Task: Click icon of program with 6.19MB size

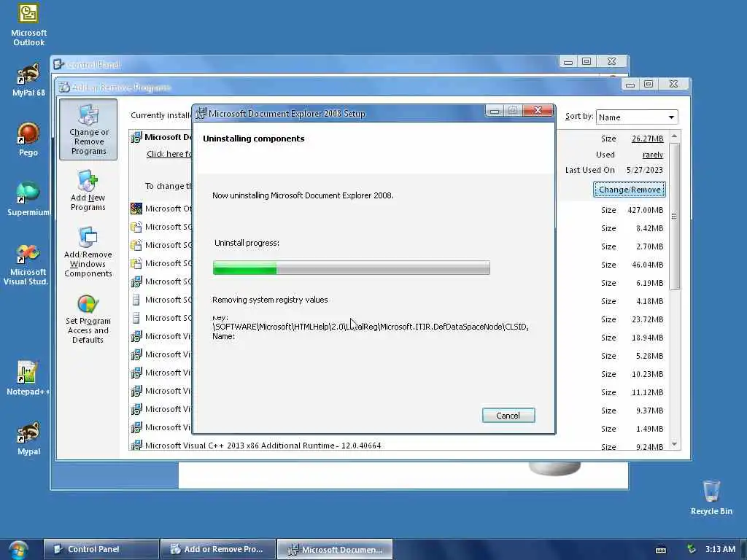Action: pyautogui.click(x=136, y=281)
